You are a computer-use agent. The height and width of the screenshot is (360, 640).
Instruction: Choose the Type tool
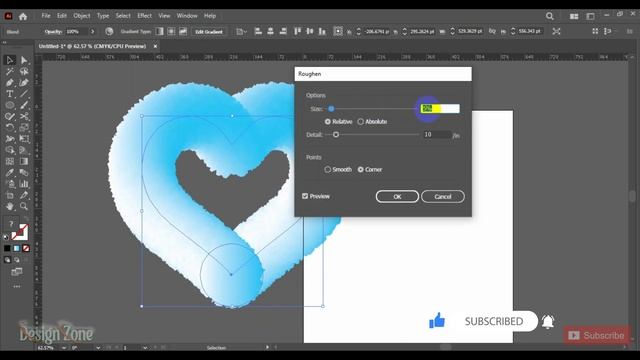10,94
